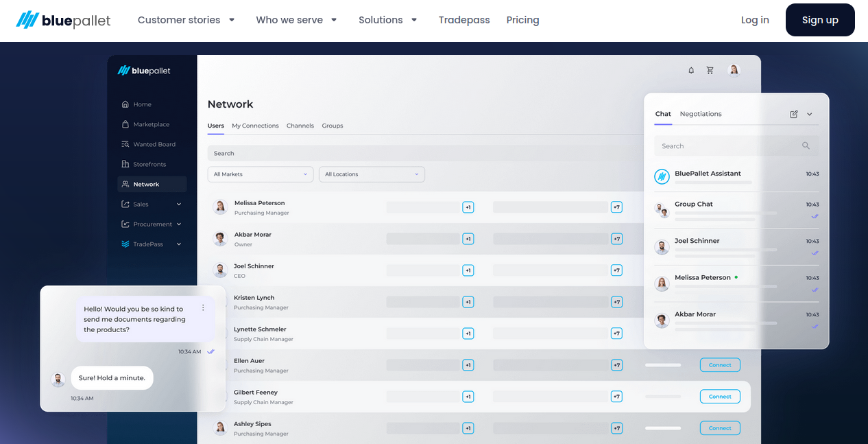Click the Kristen Lynch name
This screenshot has width=868, height=444.
point(254,298)
